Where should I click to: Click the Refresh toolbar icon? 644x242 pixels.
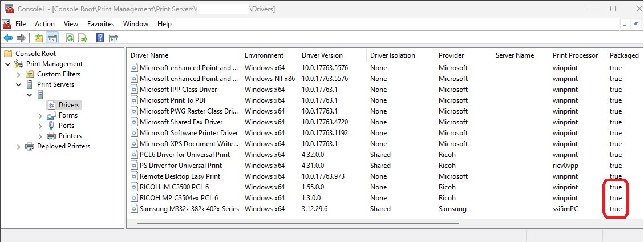pyautogui.click(x=70, y=38)
